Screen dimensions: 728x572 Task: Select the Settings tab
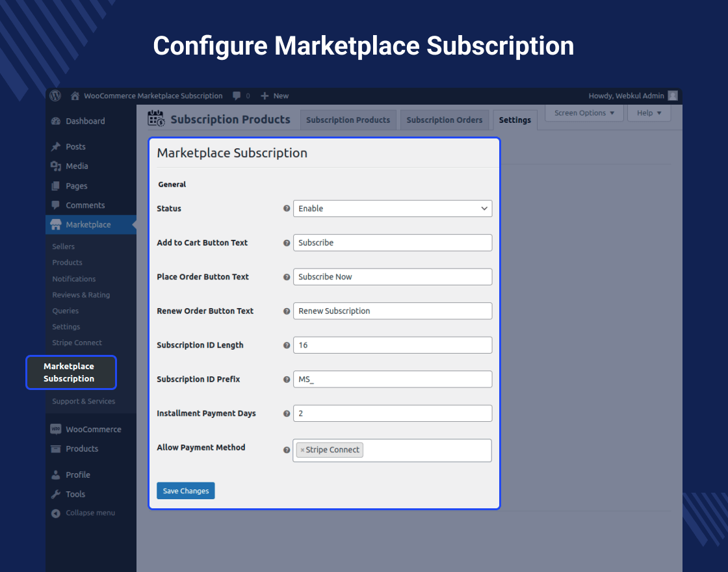pos(515,120)
